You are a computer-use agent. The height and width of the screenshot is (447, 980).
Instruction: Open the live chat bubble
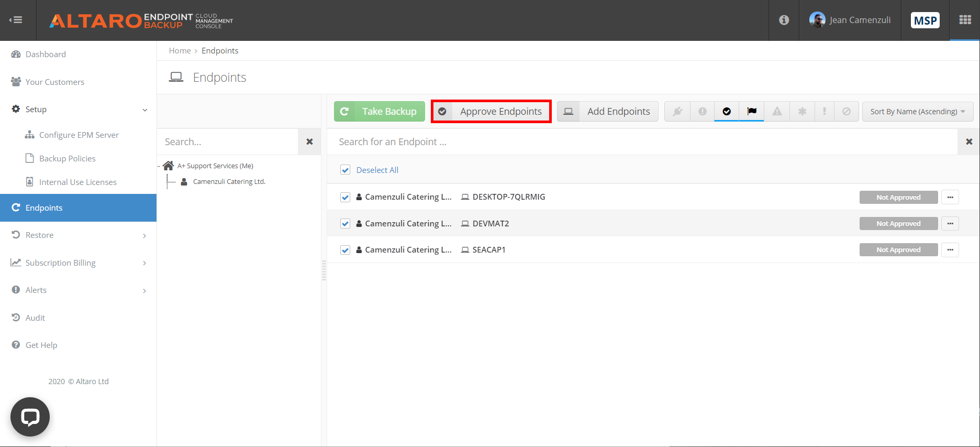click(x=30, y=417)
